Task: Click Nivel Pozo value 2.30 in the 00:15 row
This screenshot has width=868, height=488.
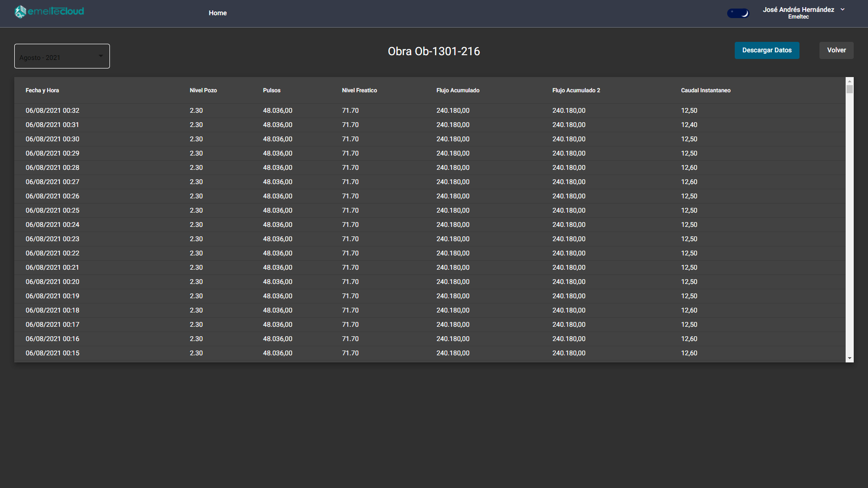Action: 196,353
